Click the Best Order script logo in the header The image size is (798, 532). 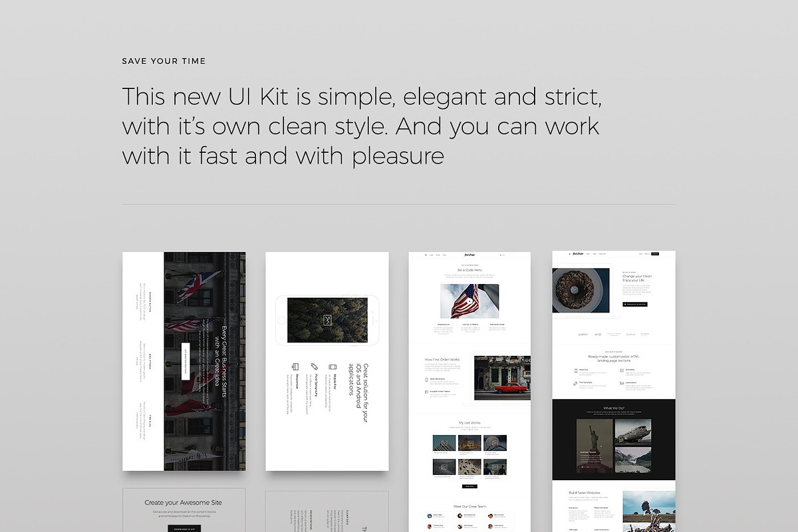[x=470, y=255]
